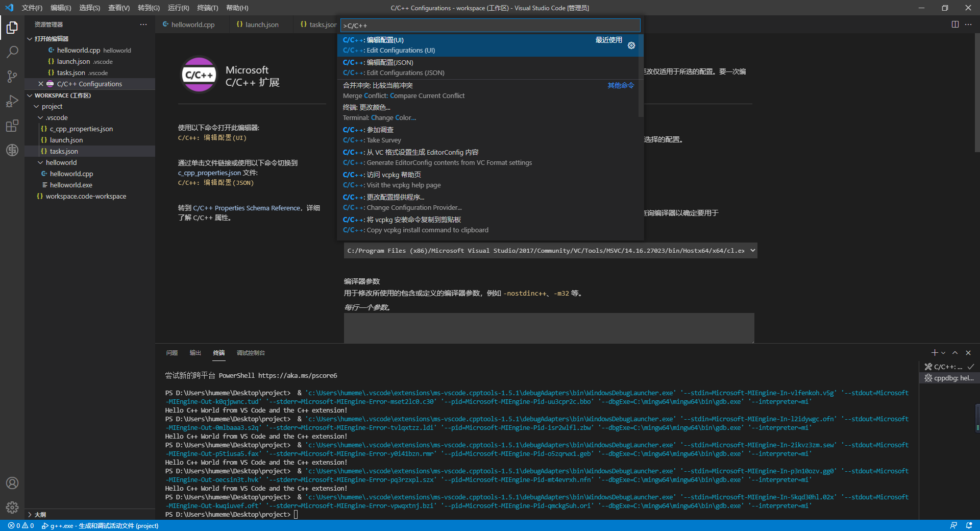Viewport: 980px width, 531px height.
Task: Open C/C++ Properties Schema Reference link
Action: 247,208
